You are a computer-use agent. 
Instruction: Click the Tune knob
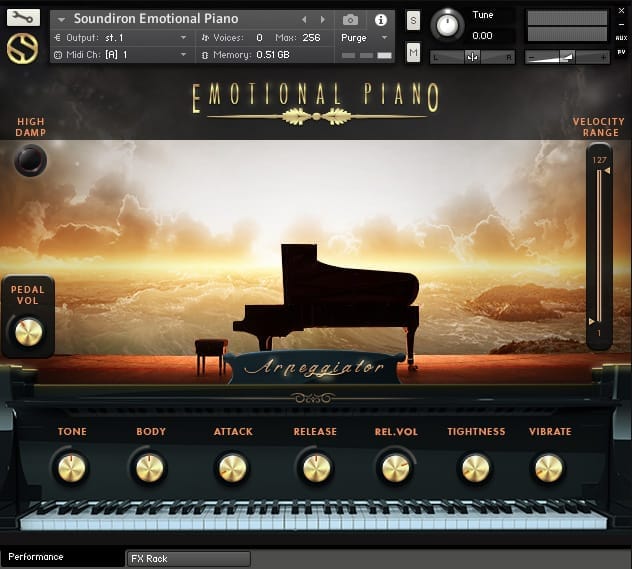pos(448,24)
